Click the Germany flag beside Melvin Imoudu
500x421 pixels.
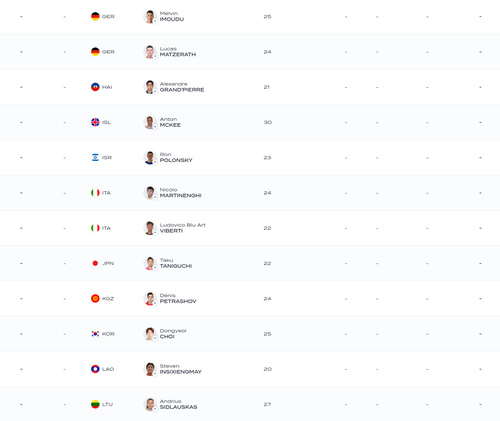95,16
